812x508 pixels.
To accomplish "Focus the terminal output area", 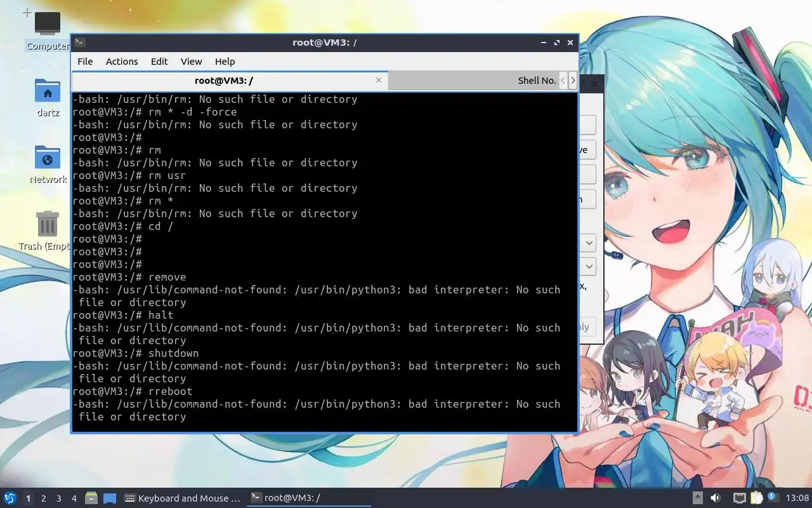I will 324,262.
